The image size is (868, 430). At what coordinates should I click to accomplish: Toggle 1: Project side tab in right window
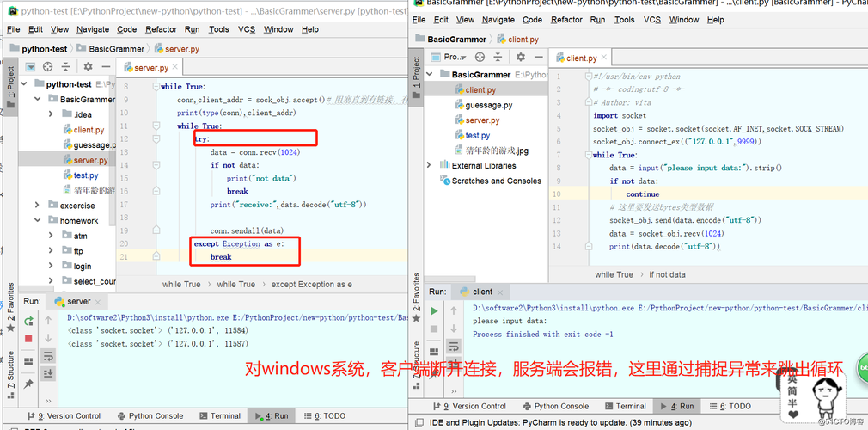click(x=417, y=77)
